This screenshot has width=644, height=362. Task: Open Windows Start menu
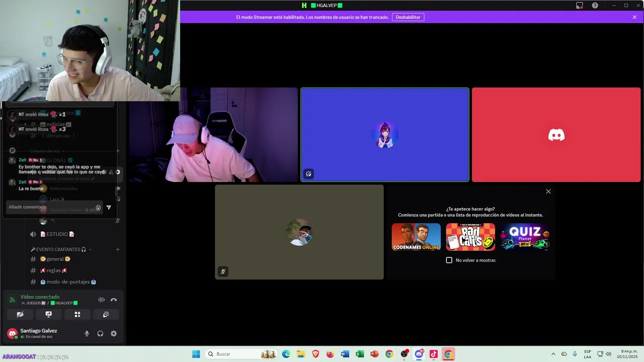pyautogui.click(x=196, y=354)
